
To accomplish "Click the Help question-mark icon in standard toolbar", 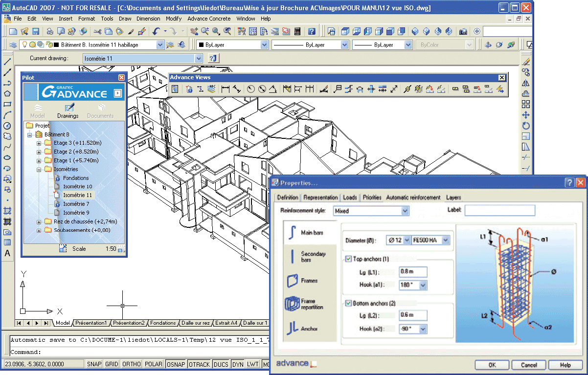I will [x=312, y=31].
